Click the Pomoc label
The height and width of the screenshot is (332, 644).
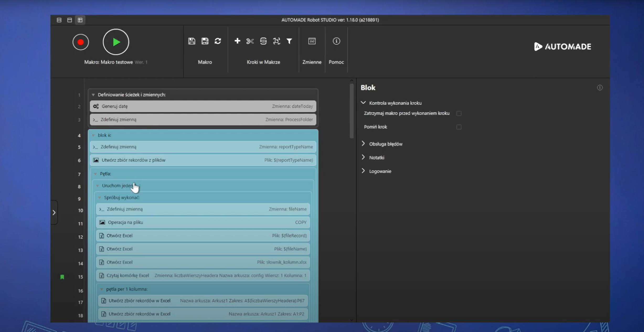tap(336, 62)
